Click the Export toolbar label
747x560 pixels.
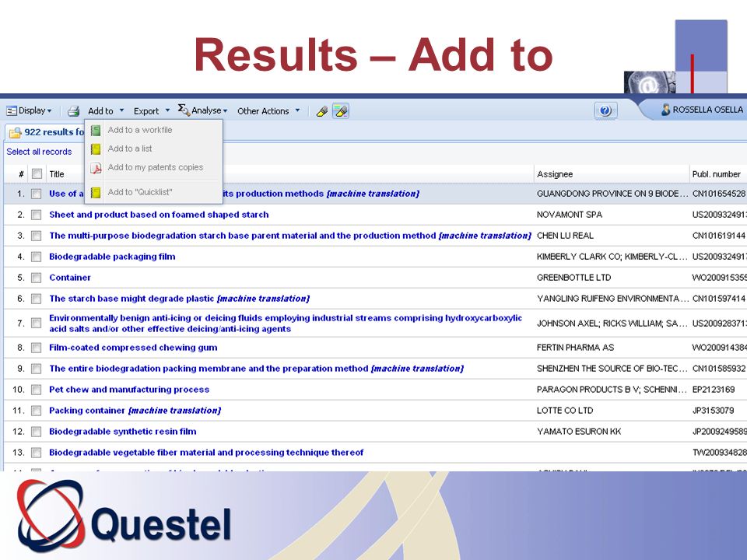pos(146,111)
